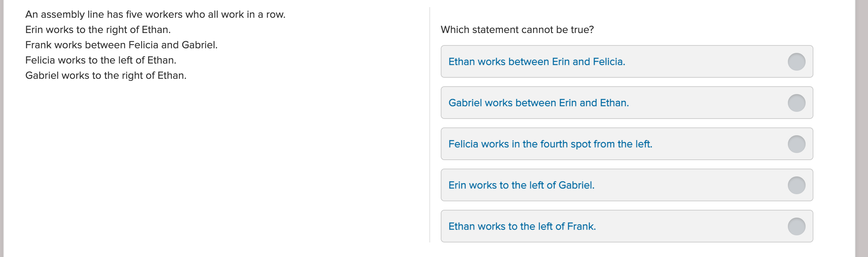Click answer text 'Gabriel works between Erin and Ethan.'
The height and width of the screenshot is (257, 868).
539,103
